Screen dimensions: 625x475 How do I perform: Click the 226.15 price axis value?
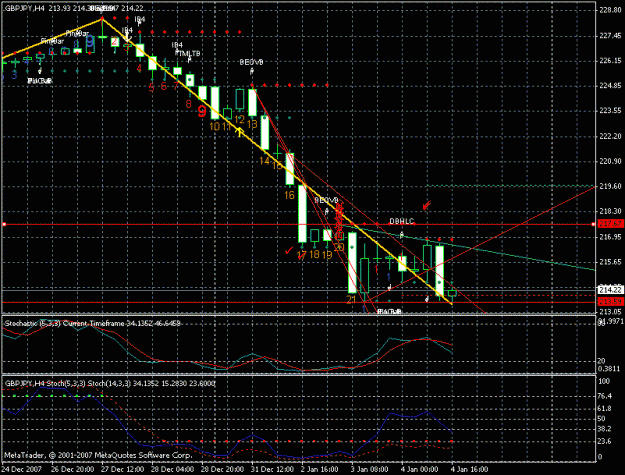click(x=610, y=61)
